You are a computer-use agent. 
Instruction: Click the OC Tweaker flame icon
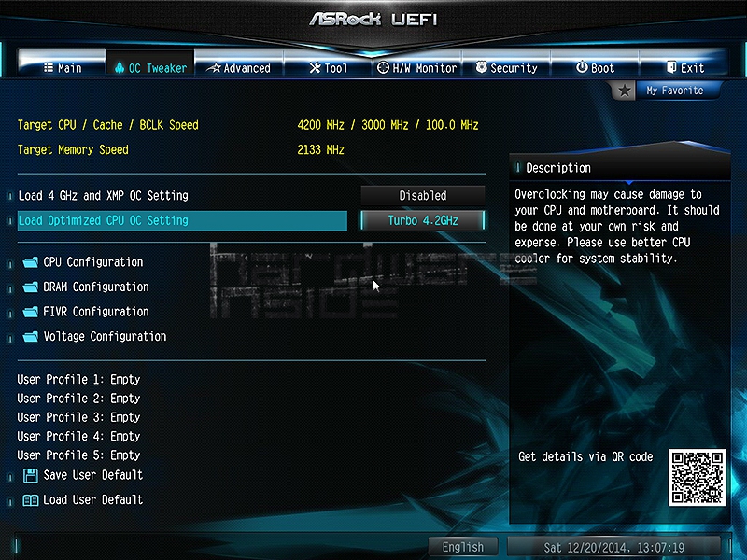pos(120,67)
